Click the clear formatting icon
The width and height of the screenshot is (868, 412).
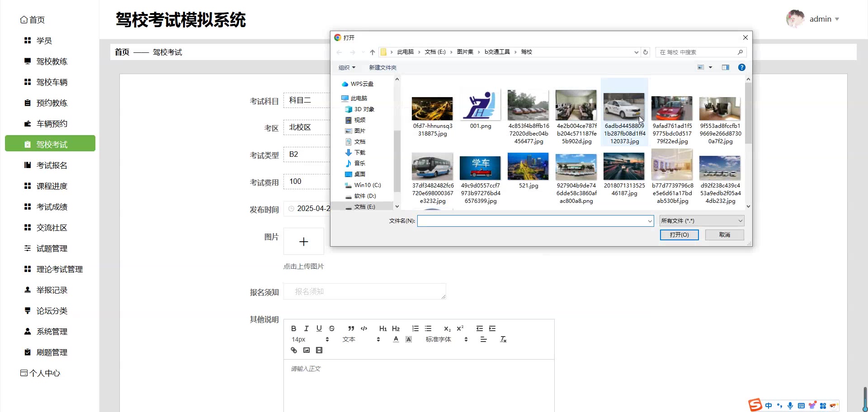tap(503, 339)
